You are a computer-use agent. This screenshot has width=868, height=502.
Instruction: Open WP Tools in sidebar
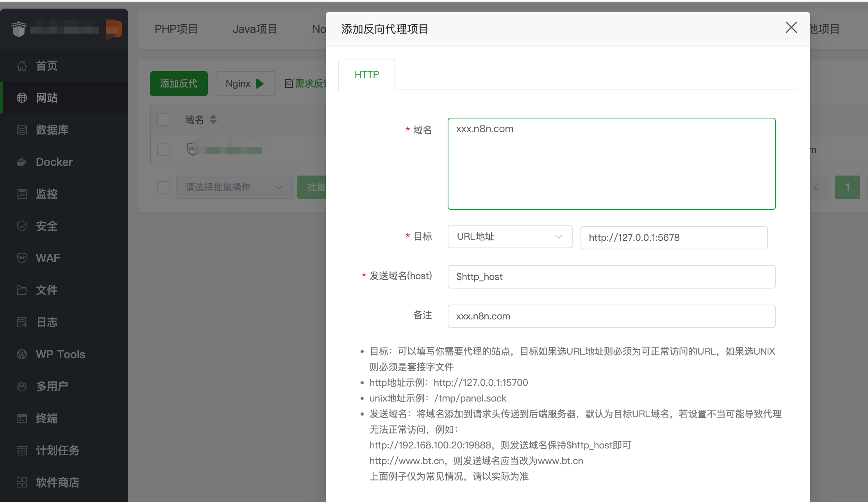64,354
